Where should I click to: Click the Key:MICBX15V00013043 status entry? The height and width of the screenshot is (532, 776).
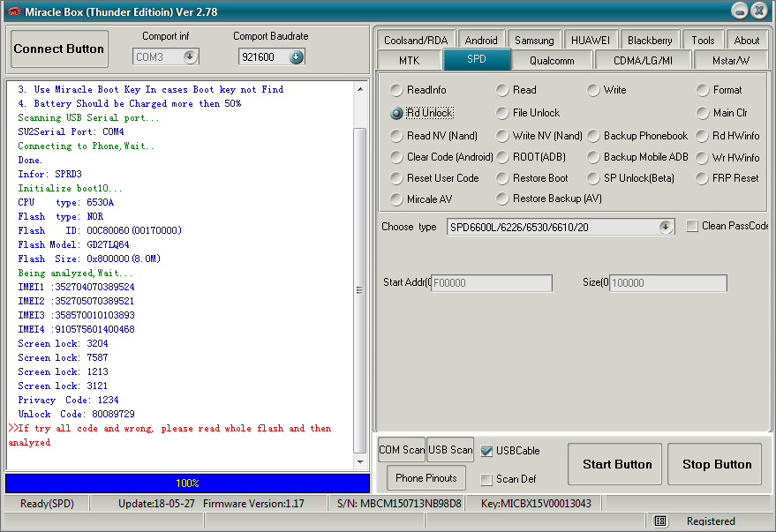(x=536, y=503)
